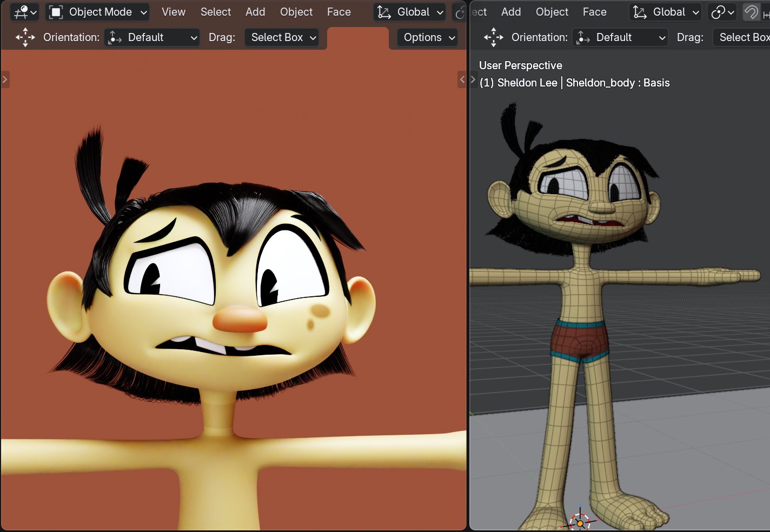Open the Object Mode dropdown

[x=97, y=12]
